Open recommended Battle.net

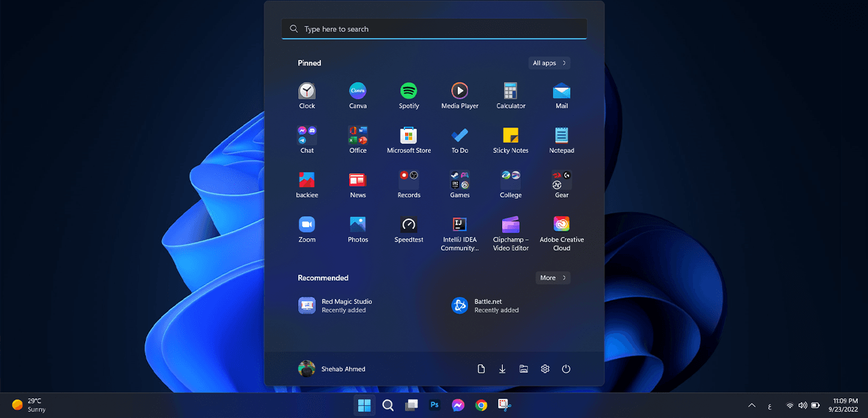click(485, 305)
